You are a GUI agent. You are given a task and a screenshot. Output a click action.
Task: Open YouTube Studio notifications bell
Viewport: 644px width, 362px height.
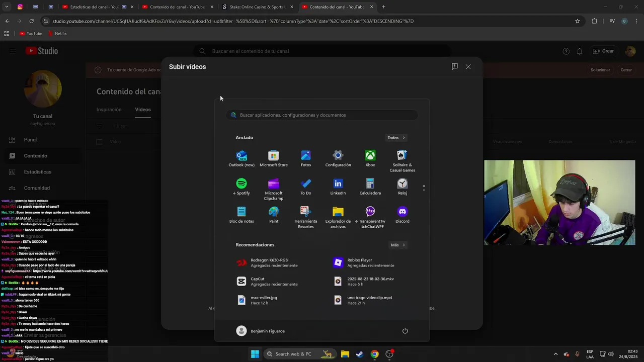tap(580, 51)
